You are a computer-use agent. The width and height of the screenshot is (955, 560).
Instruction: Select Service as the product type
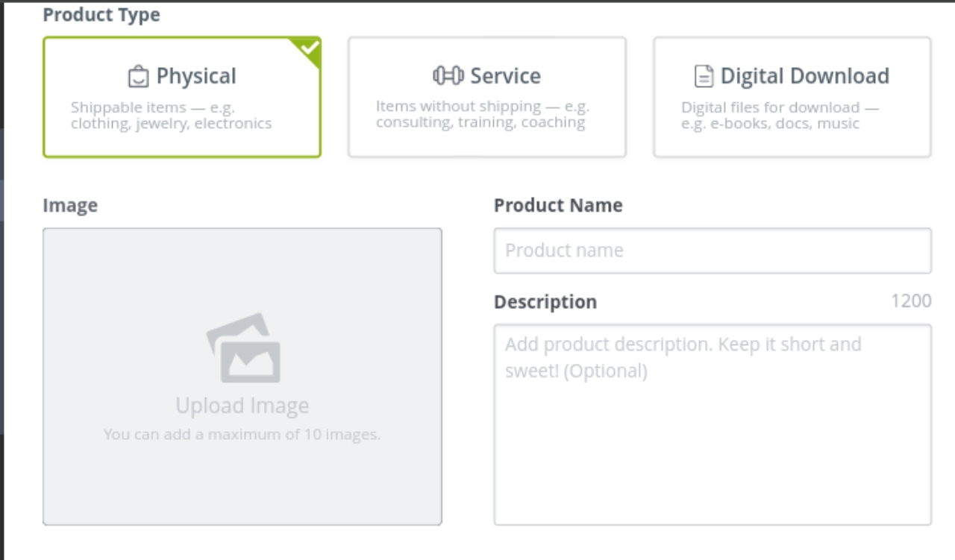486,96
